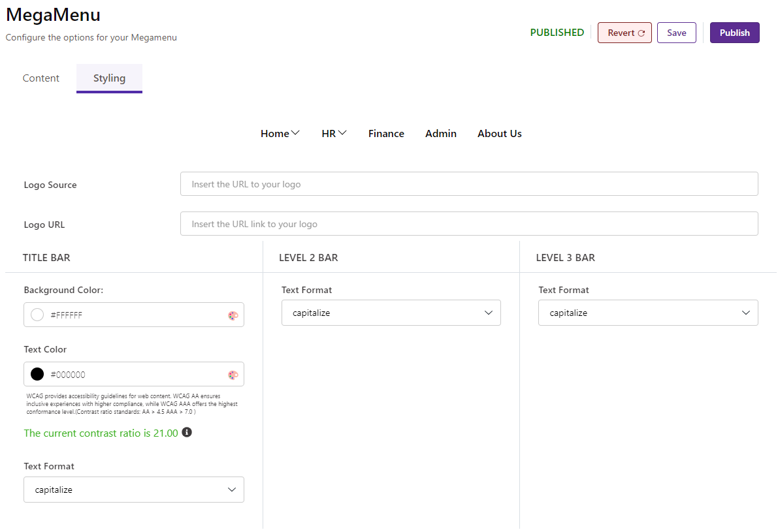Save the megamenu configuration
Viewport: 778px width, 532px height.
point(676,32)
